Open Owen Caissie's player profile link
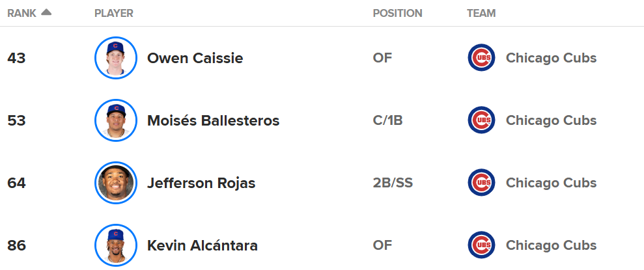This screenshot has height=270, width=644. (x=195, y=58)
